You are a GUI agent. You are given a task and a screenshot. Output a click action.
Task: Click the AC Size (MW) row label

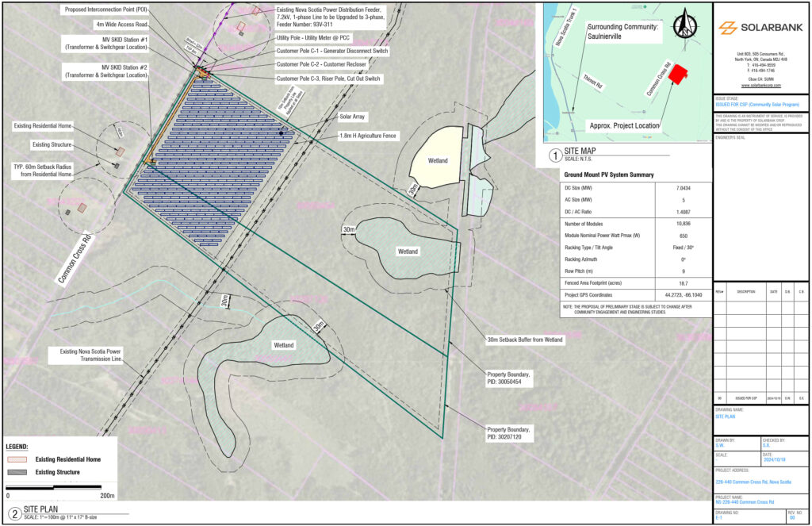[x=578, y=200]
